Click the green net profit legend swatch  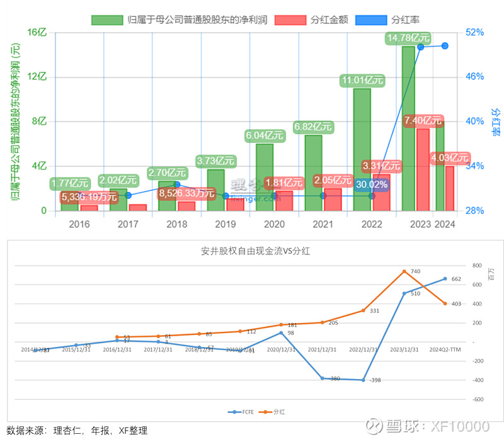point(107,20)
